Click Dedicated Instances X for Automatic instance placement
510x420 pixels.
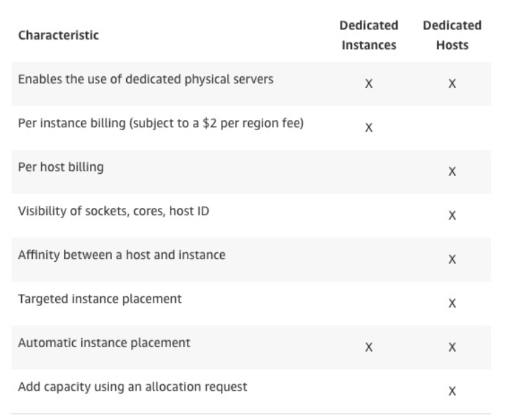click(368, 347)
